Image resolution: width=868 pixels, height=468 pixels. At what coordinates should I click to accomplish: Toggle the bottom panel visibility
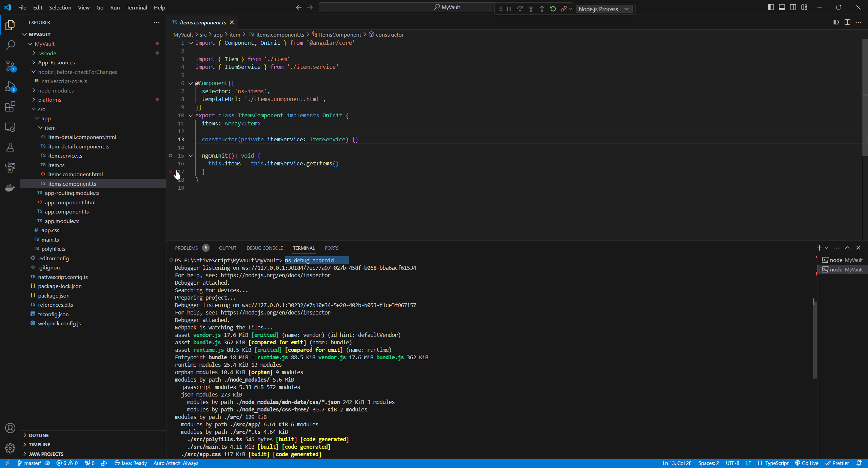click(x=782, y=7)
